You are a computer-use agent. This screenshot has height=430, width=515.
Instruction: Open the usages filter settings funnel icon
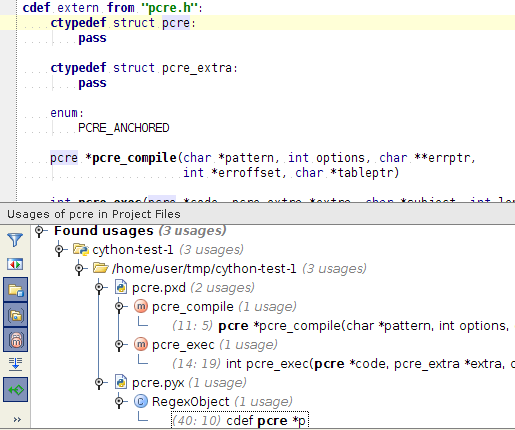tap(15, 240)
